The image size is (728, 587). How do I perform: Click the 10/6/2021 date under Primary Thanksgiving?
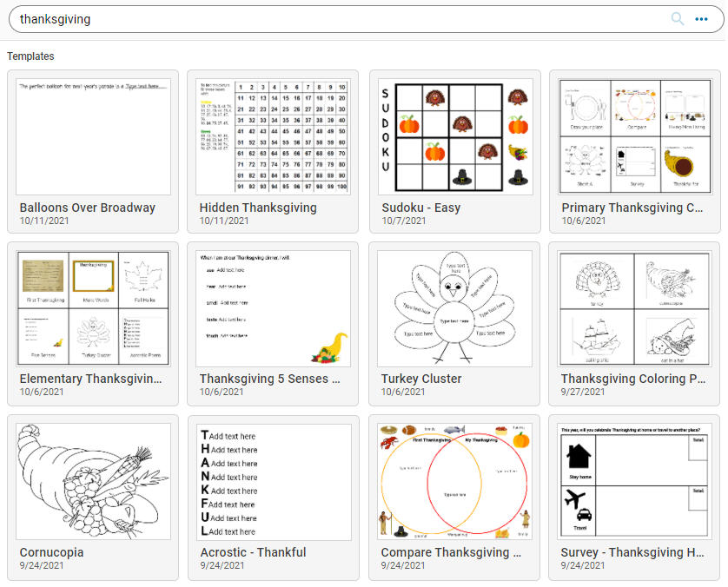[584, 221]
